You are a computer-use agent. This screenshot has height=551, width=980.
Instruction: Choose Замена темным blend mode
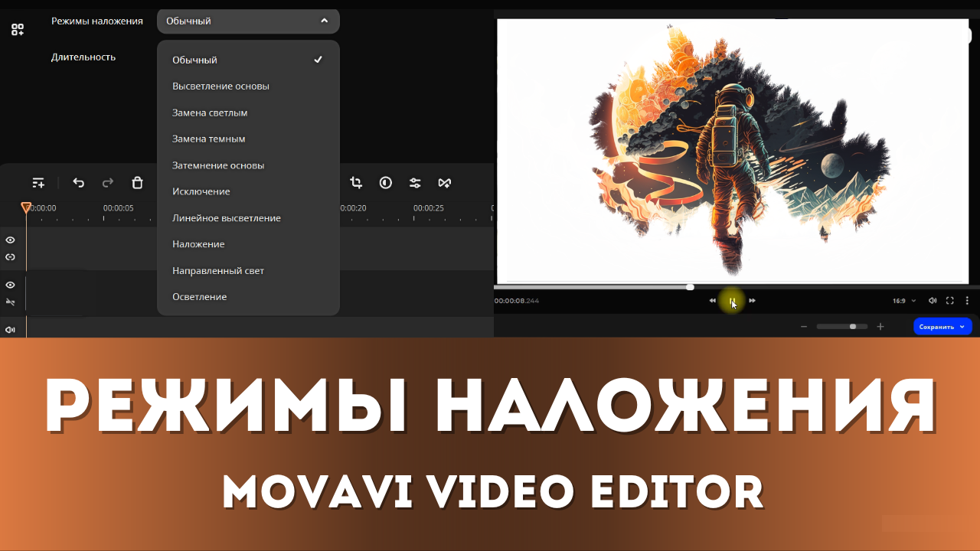click(248, 139)
